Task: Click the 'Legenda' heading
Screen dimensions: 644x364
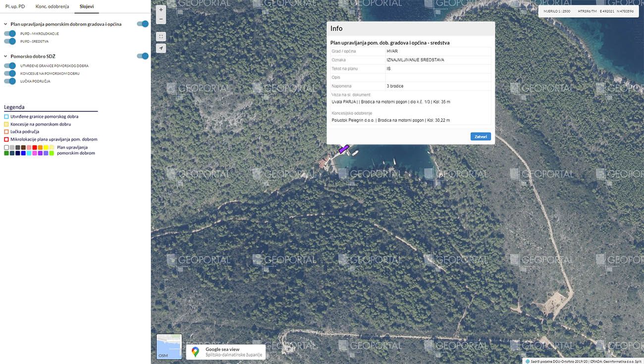Action: point(14,107)
